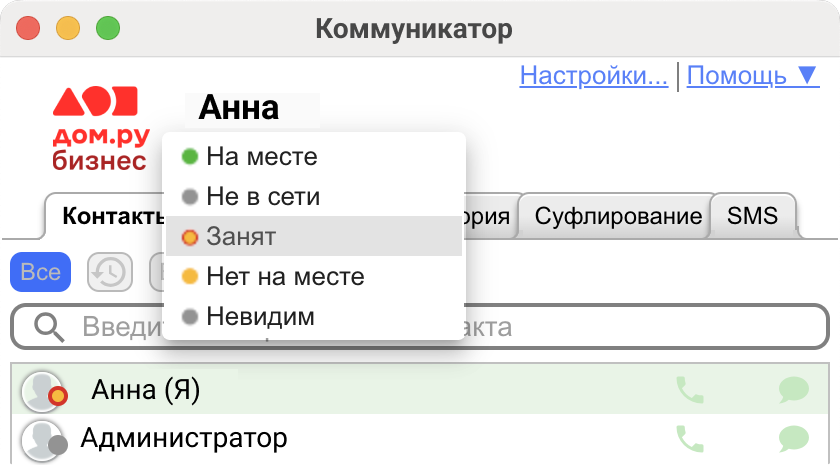Click the recent history clock filter icon

tap(110, 272)
